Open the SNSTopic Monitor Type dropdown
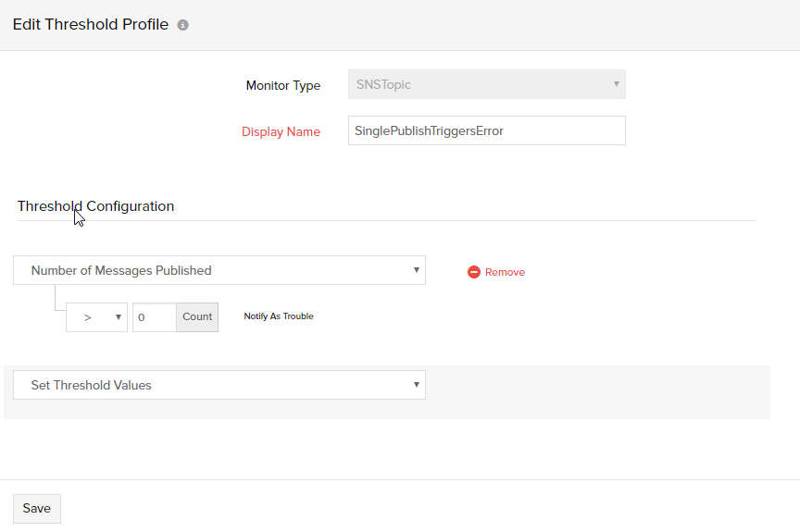The image size is (800, 532). (x=486, y=84)
